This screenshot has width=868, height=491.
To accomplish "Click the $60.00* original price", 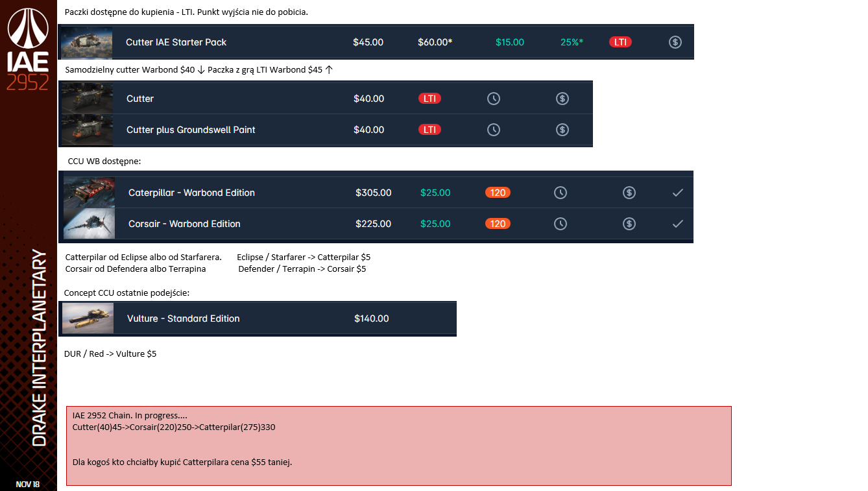I will [x=435, y=42].
